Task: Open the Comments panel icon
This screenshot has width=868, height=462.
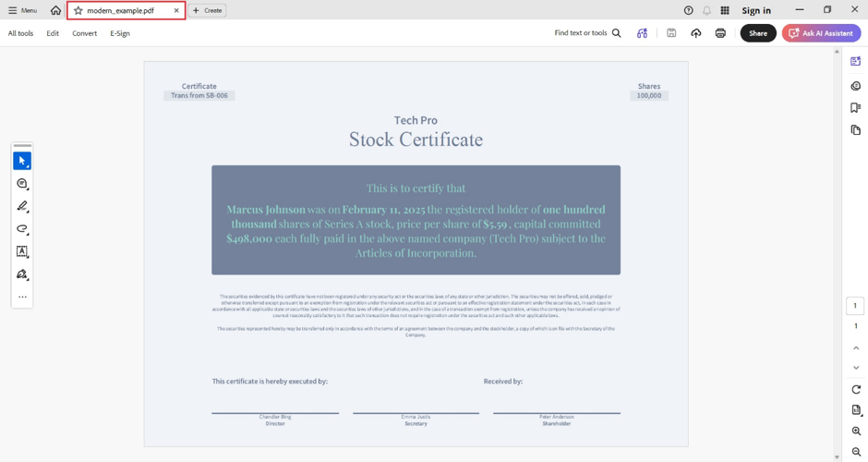Action: [x=856, y=85]
